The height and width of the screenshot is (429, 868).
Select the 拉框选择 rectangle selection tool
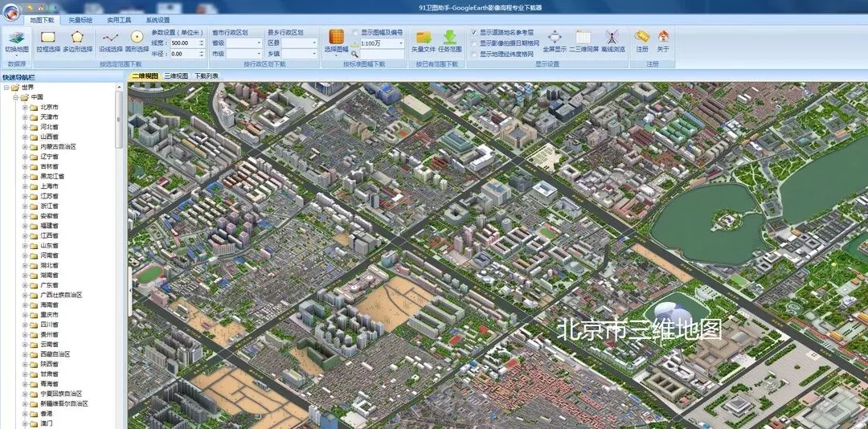(48, 42)
